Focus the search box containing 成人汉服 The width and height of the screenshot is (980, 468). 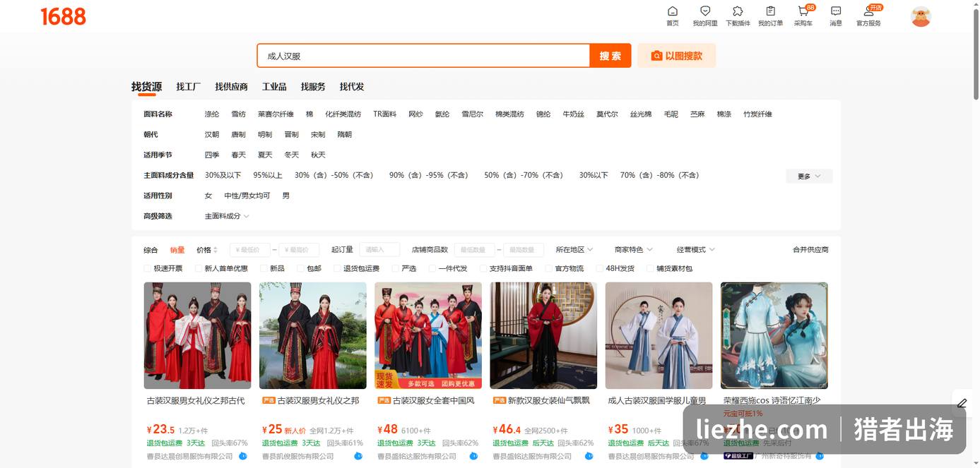(423, 56)
